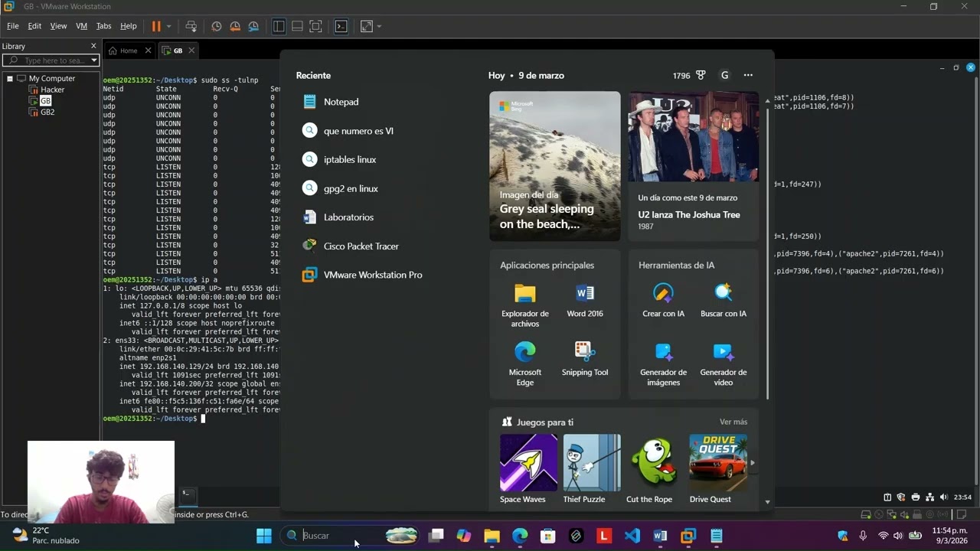Toggle the console view icon
Image resolution: width=980 pixels, height=551 pixels.
(341, 26)
